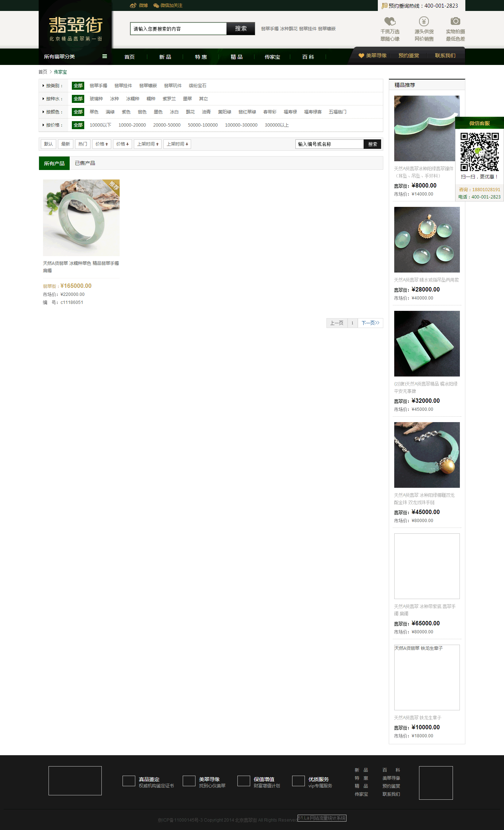
Task: Sort by 上架时间 descending button
Action: [177, 144]
